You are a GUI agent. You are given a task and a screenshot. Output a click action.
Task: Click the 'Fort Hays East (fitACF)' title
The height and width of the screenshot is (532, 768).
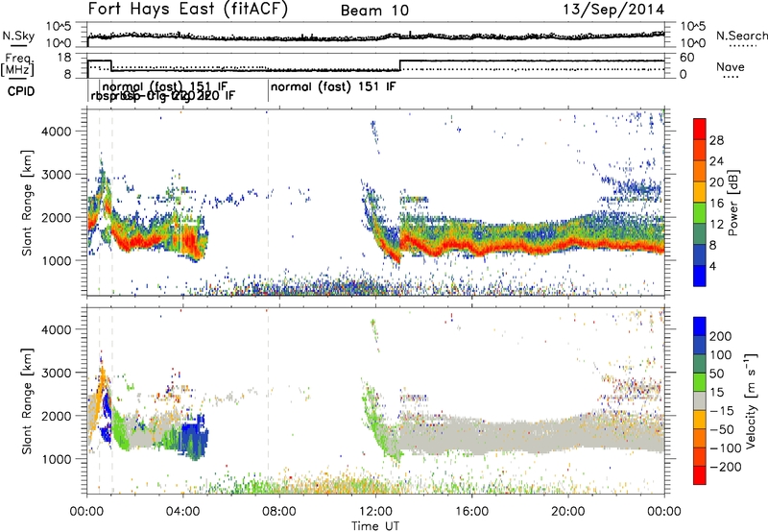(x=187, y=9)
